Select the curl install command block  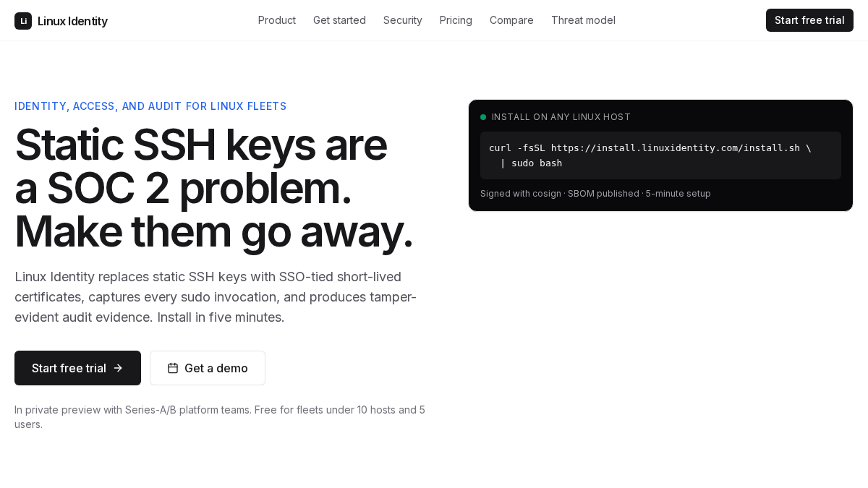[x=660, y=155]
